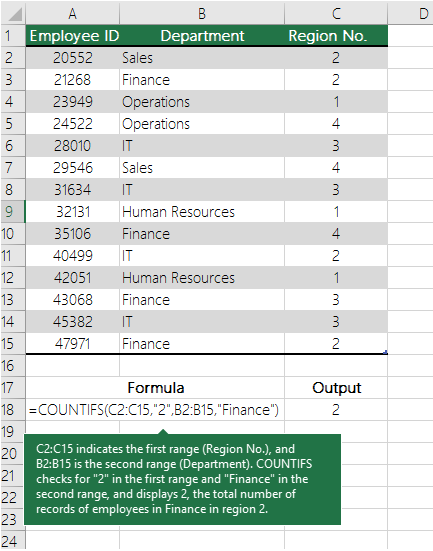Select column D header
The image size is (433, 551).
pos(411,13)
